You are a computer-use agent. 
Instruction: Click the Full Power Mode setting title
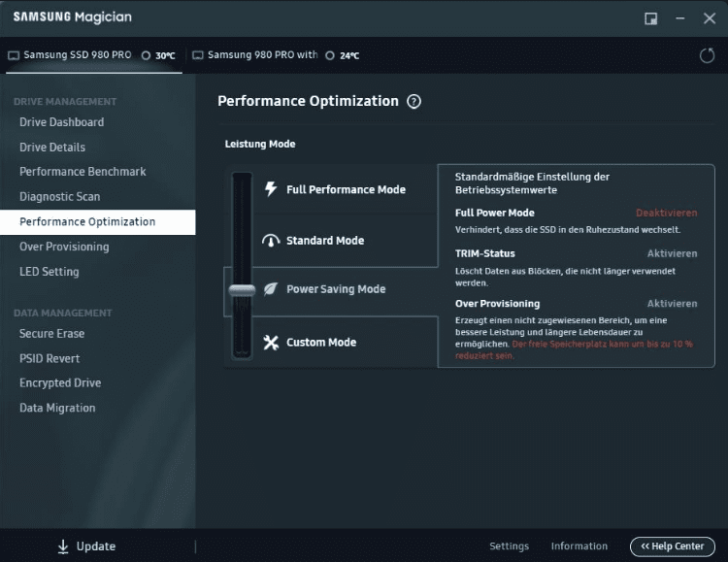pyautogui.click(x=494, y=213)
